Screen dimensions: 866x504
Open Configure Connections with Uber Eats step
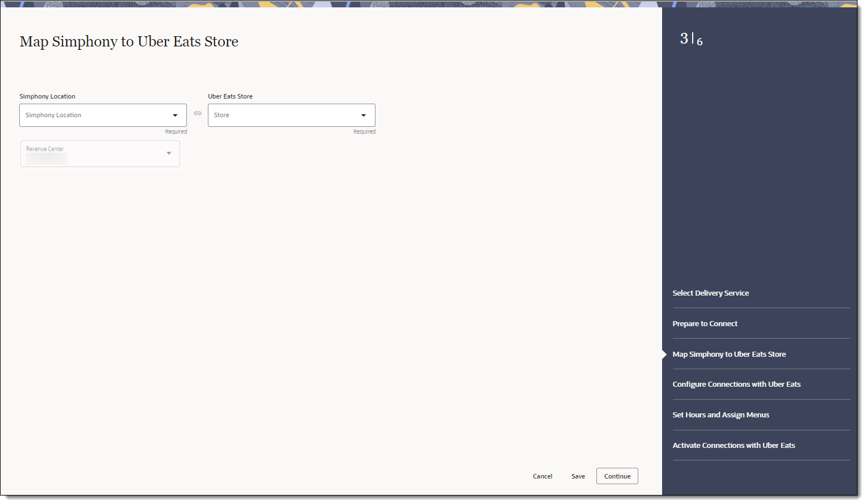737,384
